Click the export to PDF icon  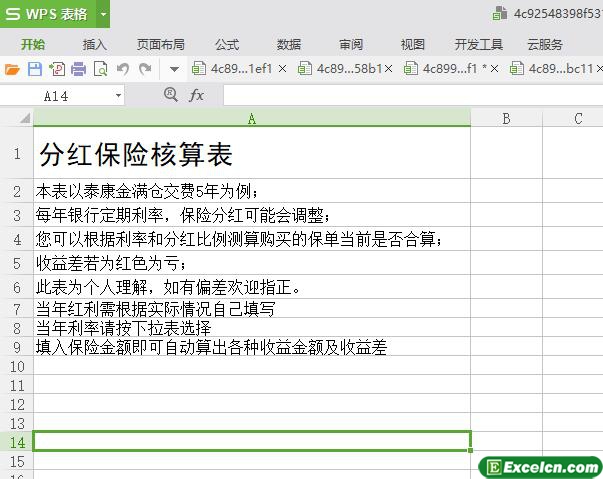[x=57, y=70]
